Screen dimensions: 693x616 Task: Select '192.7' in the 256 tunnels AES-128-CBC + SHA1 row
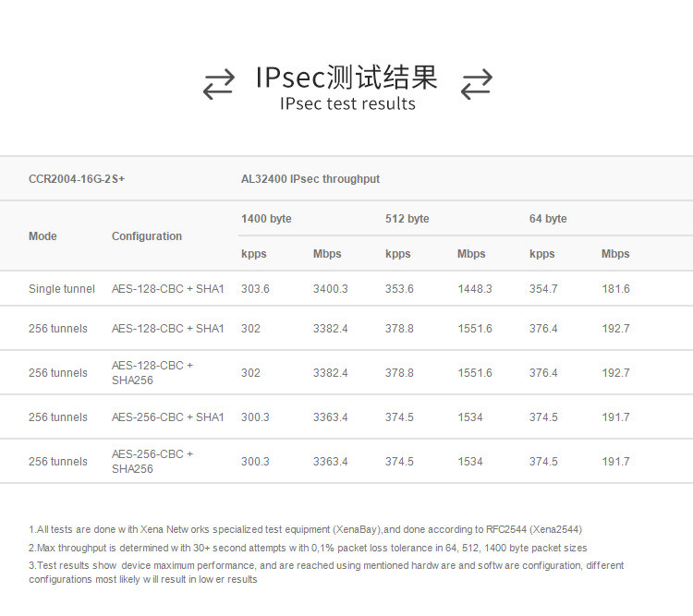[x=615, y=329]
